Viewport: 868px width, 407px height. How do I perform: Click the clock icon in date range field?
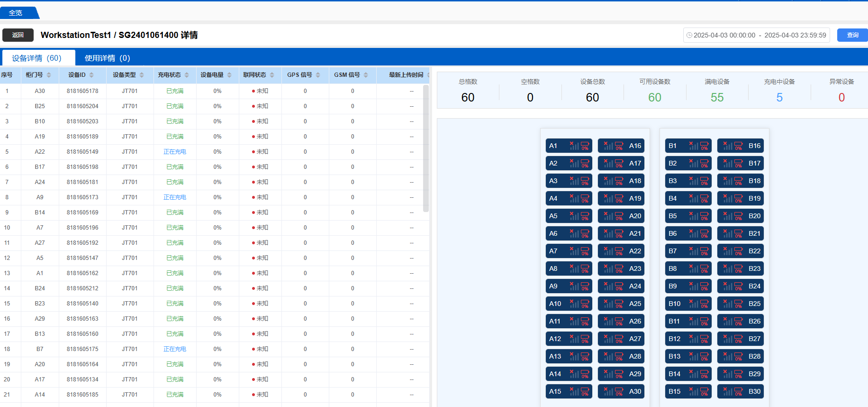tap(689, 35)
